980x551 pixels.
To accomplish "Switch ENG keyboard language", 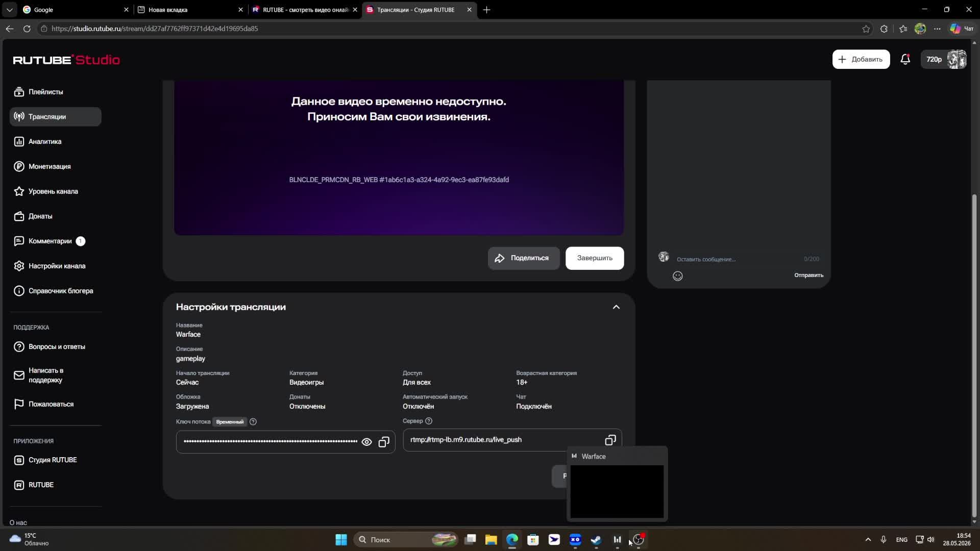I will 901,540.
